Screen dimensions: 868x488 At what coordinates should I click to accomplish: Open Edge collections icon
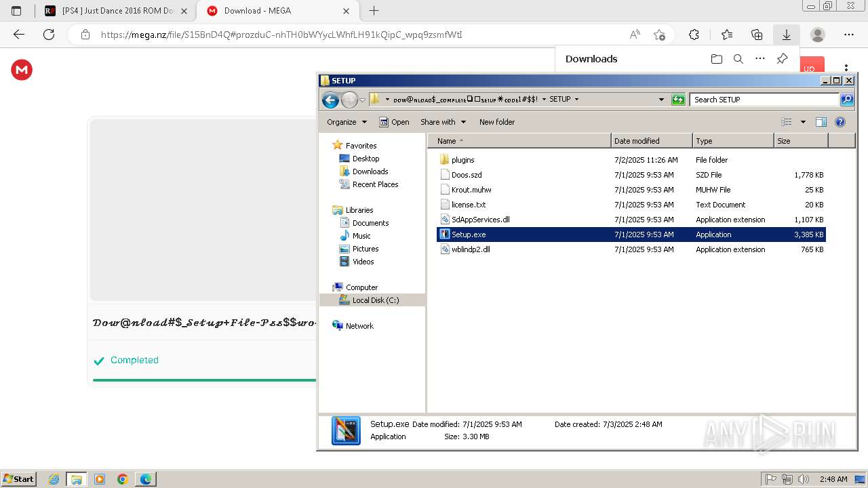click(757, 35)
